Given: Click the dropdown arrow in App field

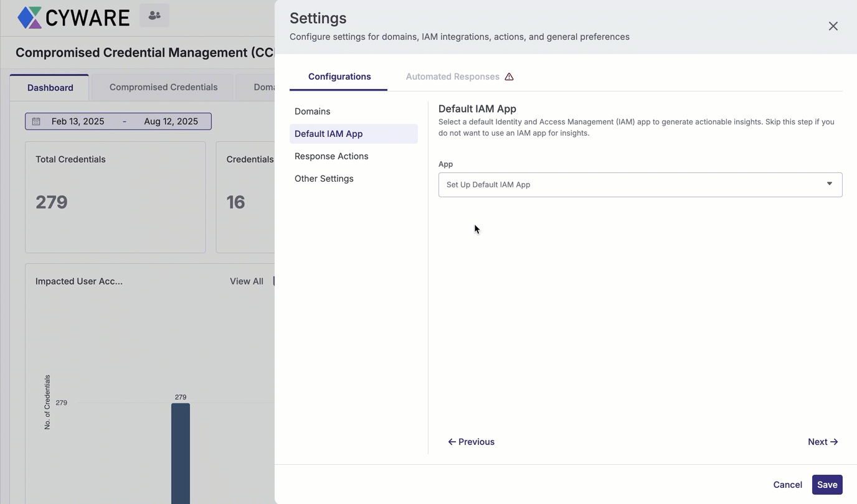Looking at the screenshot, I should [x=829, y=184].
